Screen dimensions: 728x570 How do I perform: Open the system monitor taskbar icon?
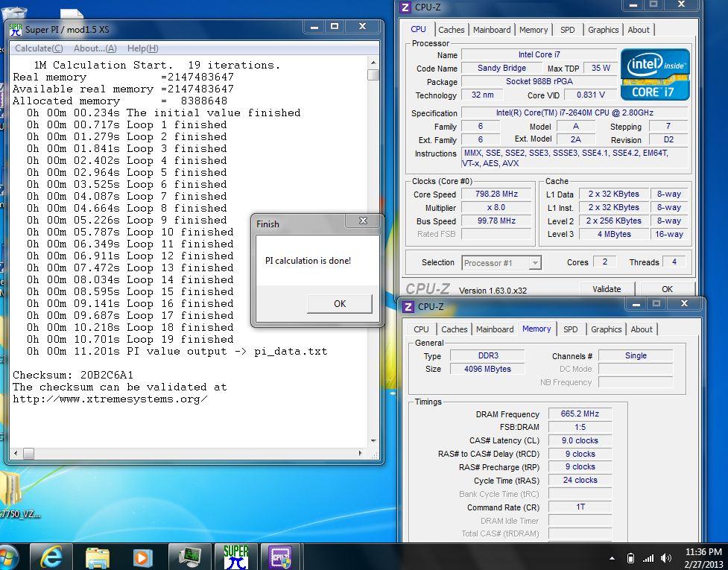coord(190,557)
